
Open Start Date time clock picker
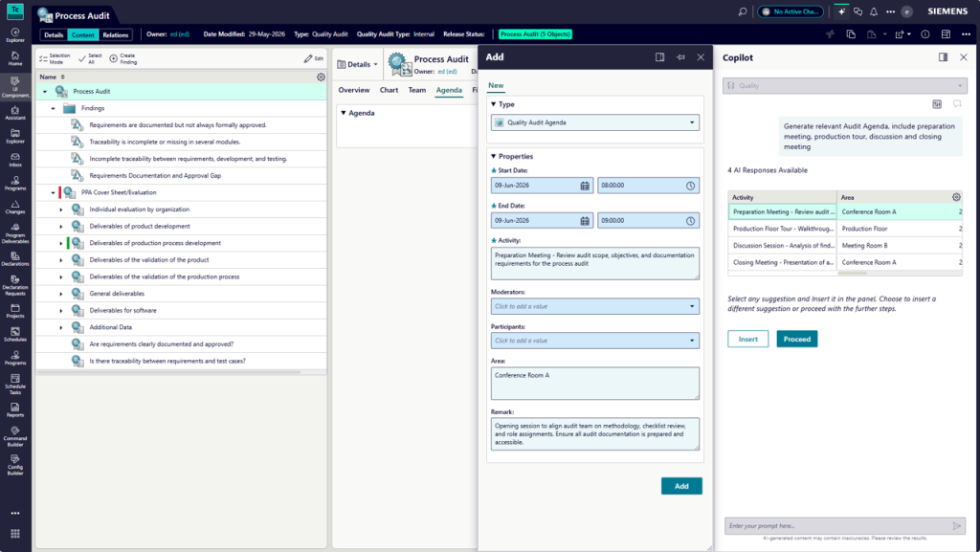pos(690,186)
